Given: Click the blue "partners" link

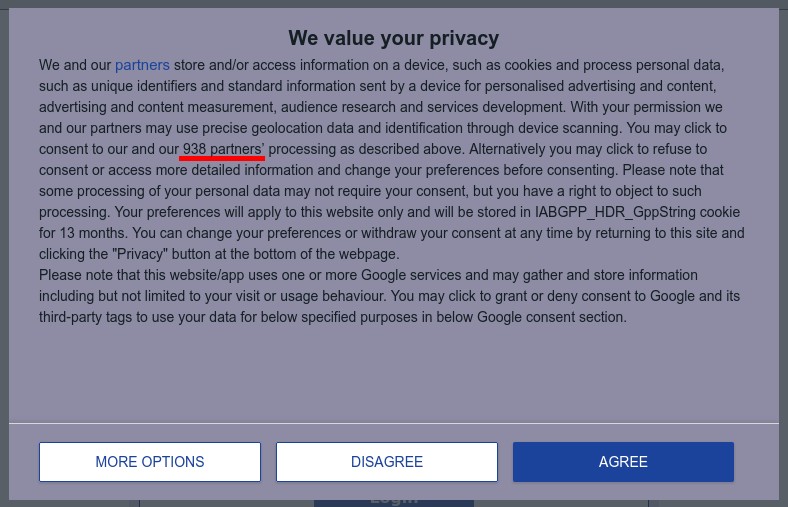Looking at the screenshot, I should [x=142, y=65].
